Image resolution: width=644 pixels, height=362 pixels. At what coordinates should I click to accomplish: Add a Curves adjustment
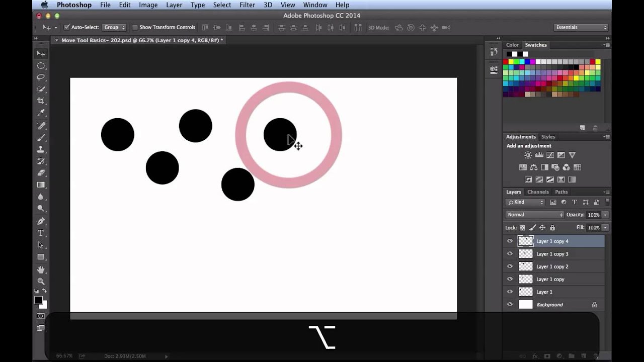pyautogui.click(x=550, y=155)
